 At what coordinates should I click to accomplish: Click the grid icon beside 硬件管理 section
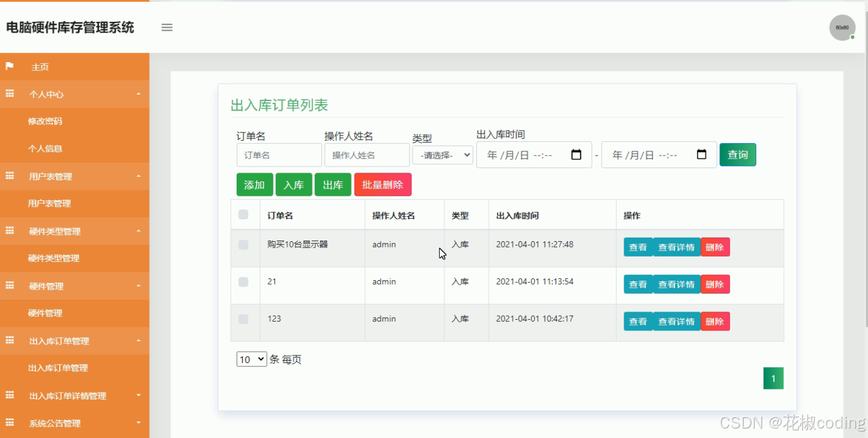click(9, 285)
